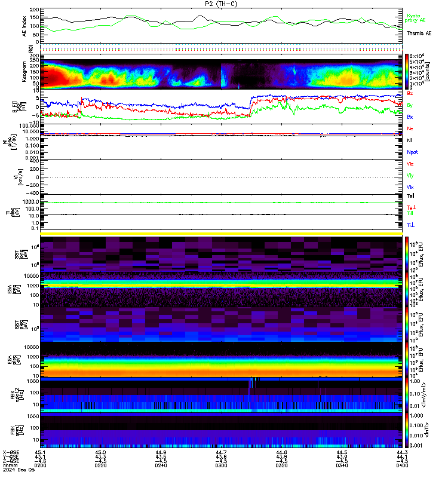The height and width of the screenshot is (478, 448).
Task: Click the 0400 time tick label
Action: click(402, 465)
